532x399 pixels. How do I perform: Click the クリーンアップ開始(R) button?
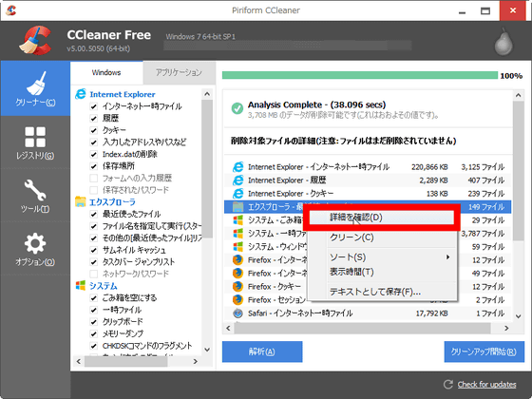[484, 351]
